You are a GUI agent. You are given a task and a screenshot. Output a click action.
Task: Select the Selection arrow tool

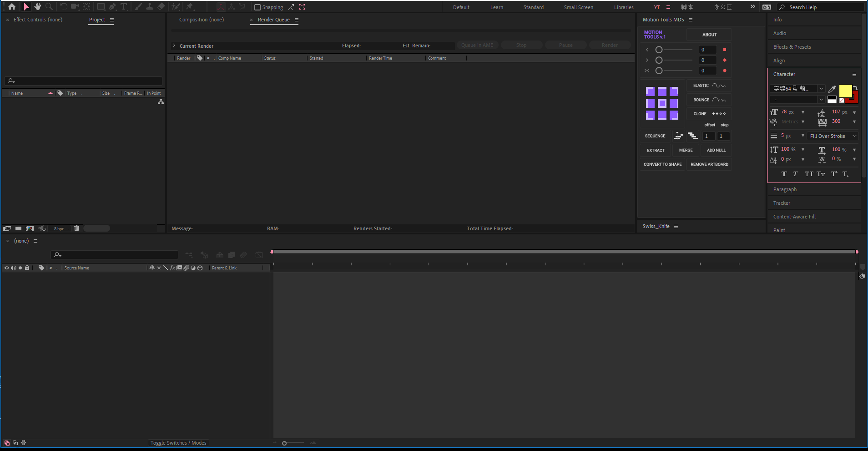click(26, 7)
